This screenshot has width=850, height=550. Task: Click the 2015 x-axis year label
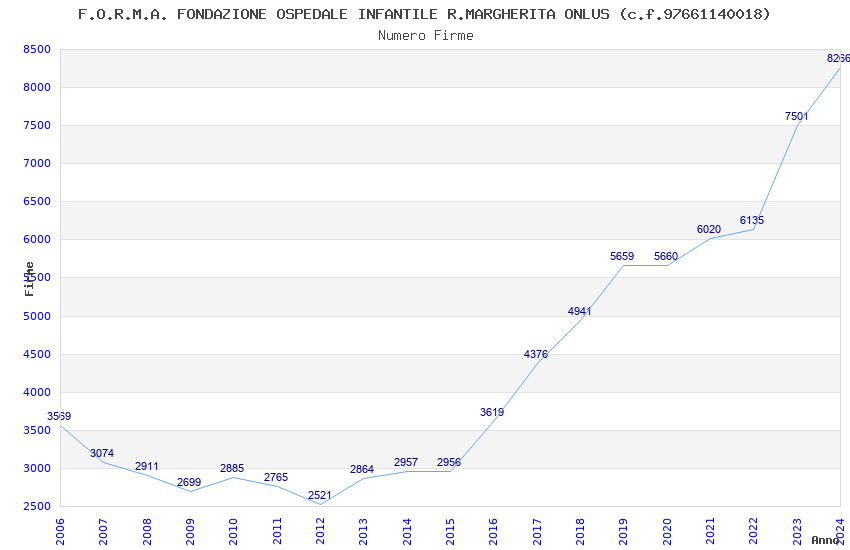(x=450, y=531)
